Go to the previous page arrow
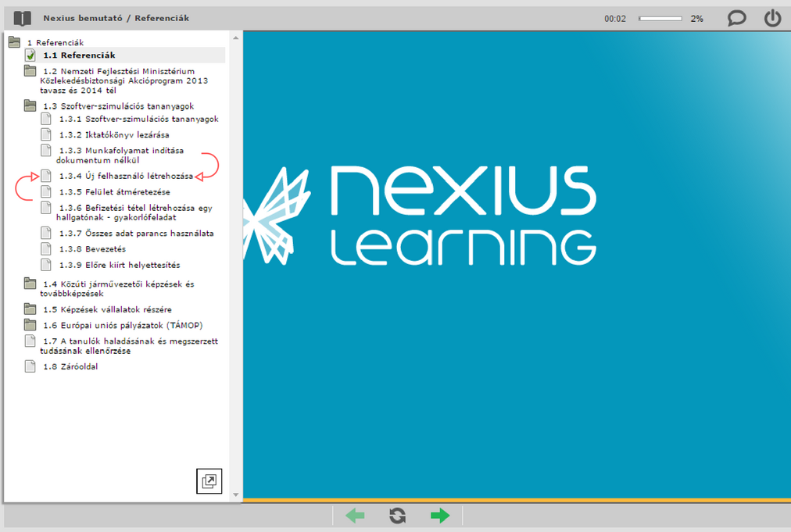 pos(355,516)
